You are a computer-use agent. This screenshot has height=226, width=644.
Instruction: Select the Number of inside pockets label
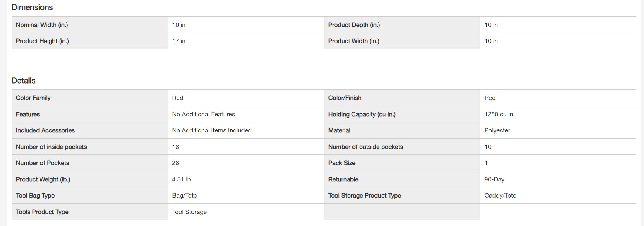coord(51,147)
